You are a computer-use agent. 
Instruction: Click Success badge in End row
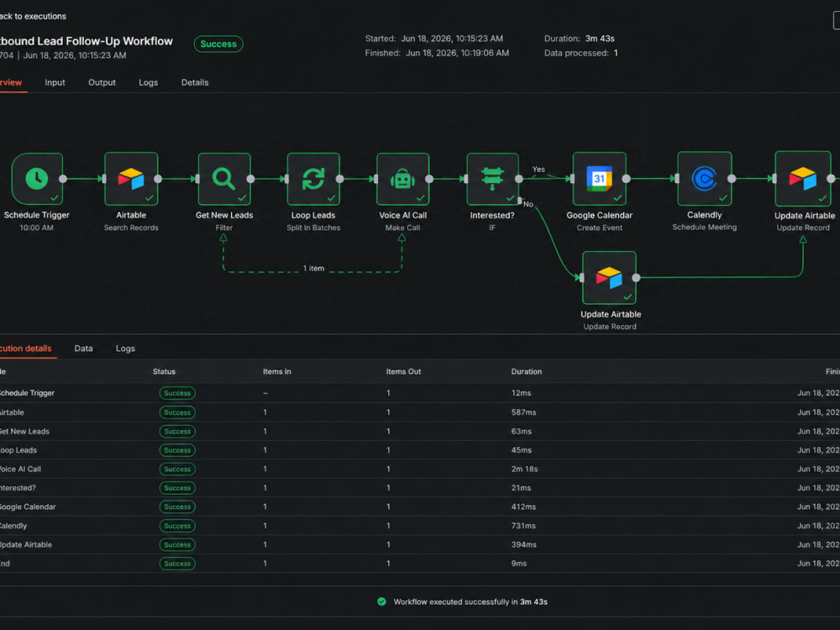click(x=177, y=564)
